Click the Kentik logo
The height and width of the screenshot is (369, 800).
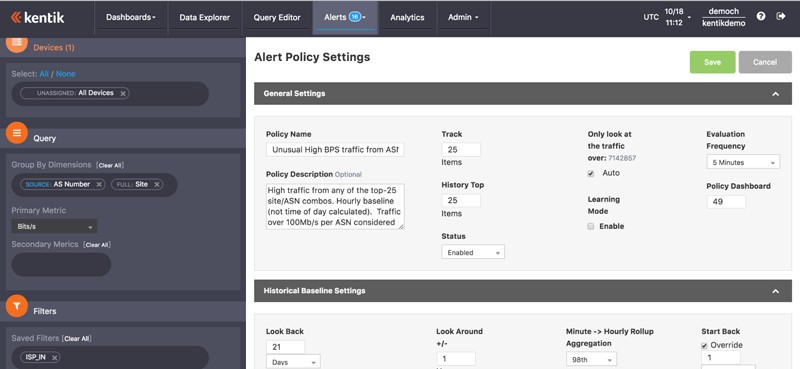point(37,17)
